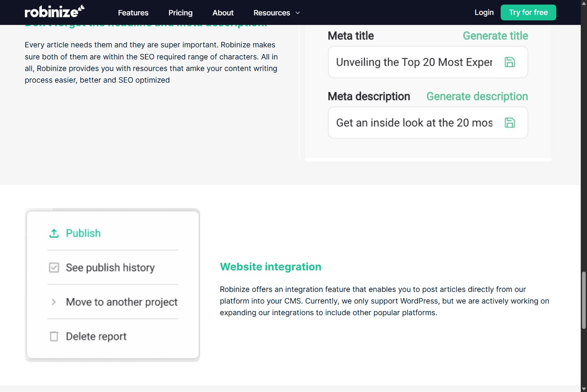This screenshot has width=587, height=392.
Task: Click the paragraph starting "Robinize offers an integration"
Action: (x=384, y=301)
